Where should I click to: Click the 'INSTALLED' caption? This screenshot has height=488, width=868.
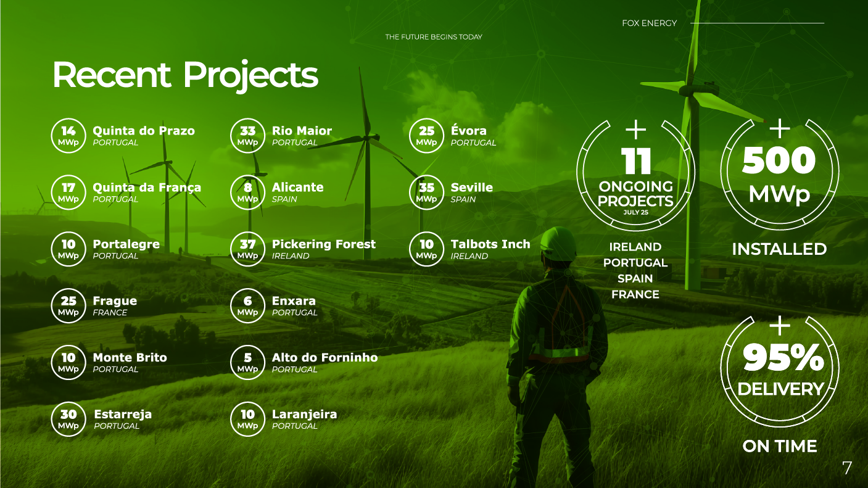click(779, 249)
